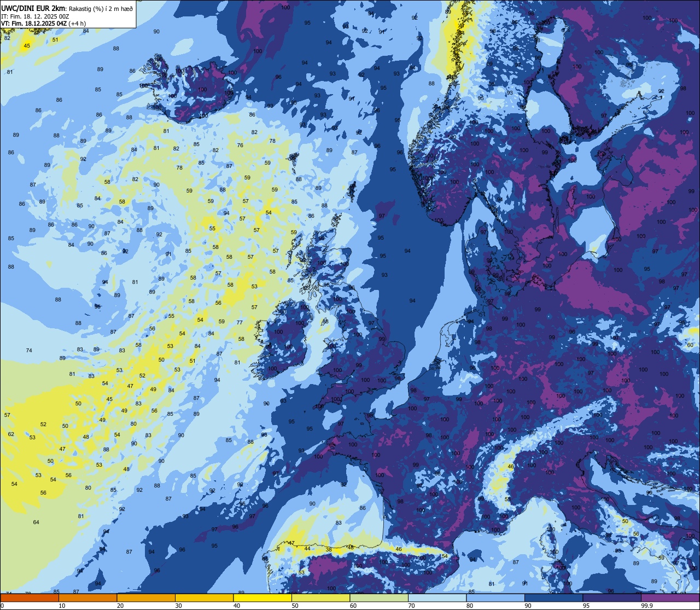
Task: Click the navy 95–99.9 legend swatch
Action: pyautogui.click(x=612, y=597)
